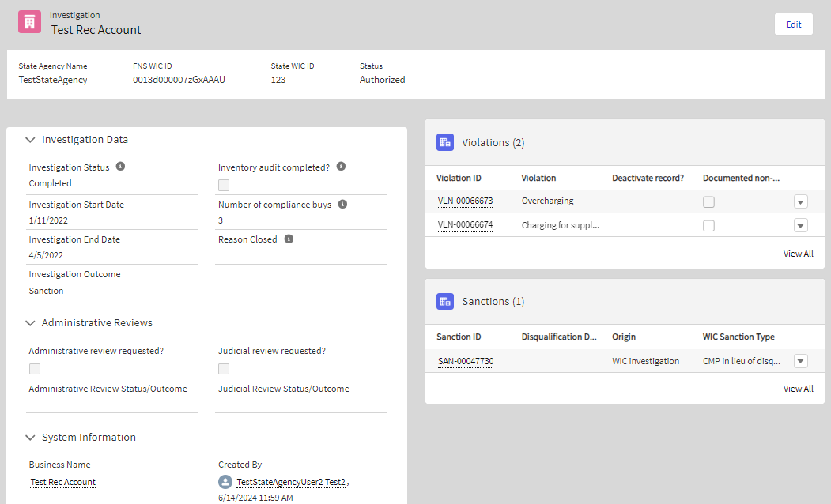Viewport: 831px width, 504px height.
Task: Click View All under Violations
Action: (x=798, y=254)
